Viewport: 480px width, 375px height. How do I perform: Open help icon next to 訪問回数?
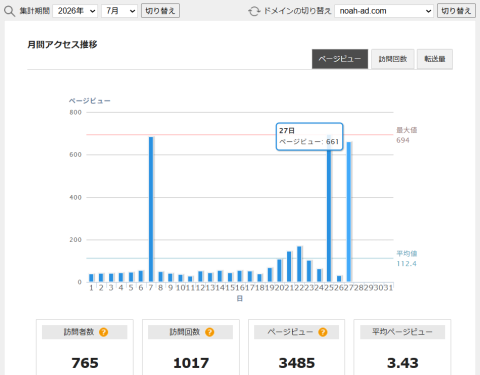209,332
